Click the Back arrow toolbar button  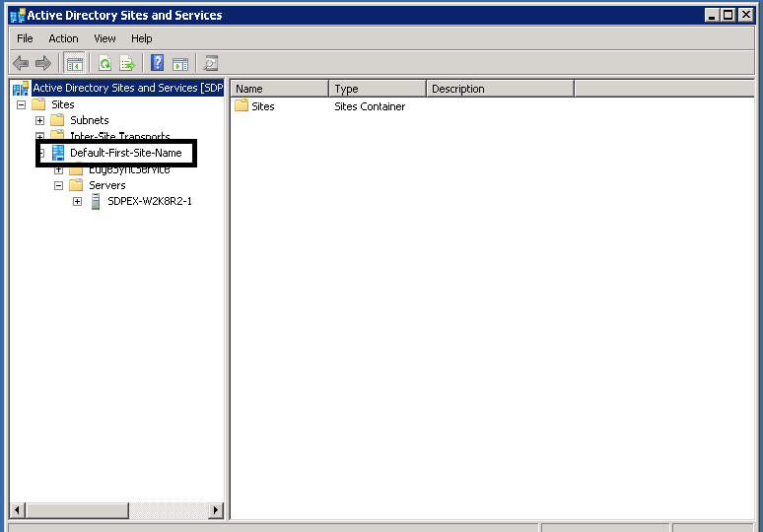[21, 63]
